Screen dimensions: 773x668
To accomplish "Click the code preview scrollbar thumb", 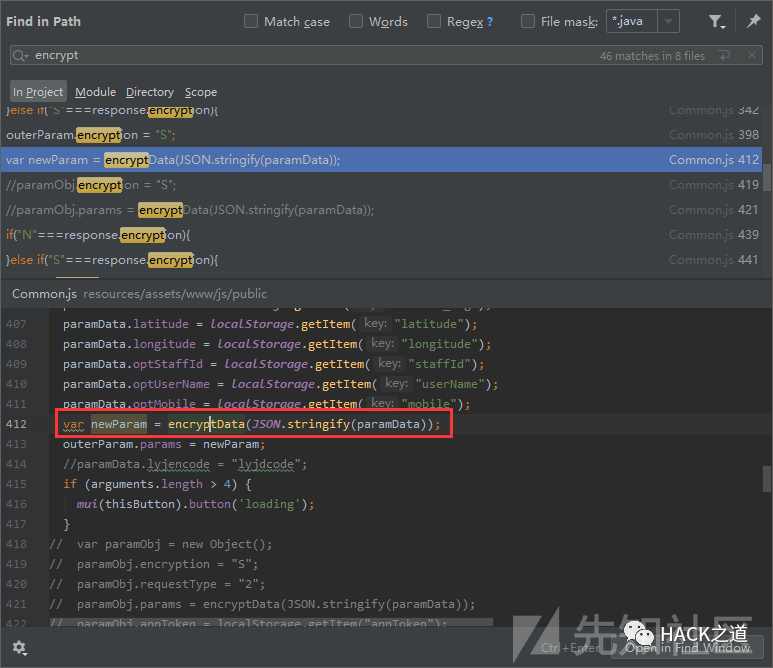I will pyautogui.click(x=767, y=479).
